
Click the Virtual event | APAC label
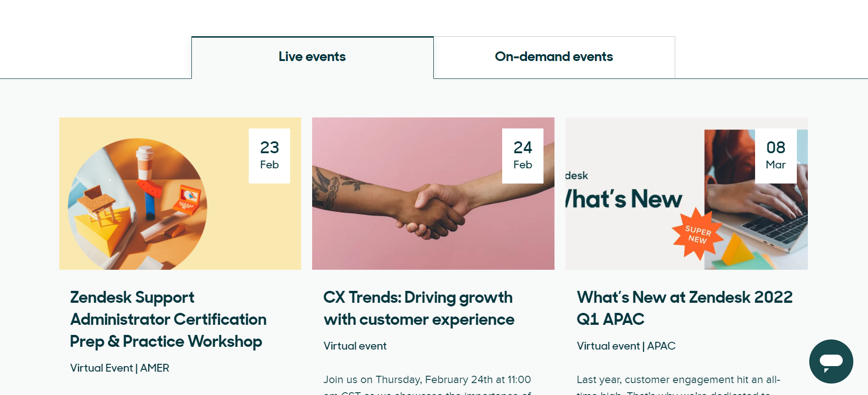click(x=626, y=346)
